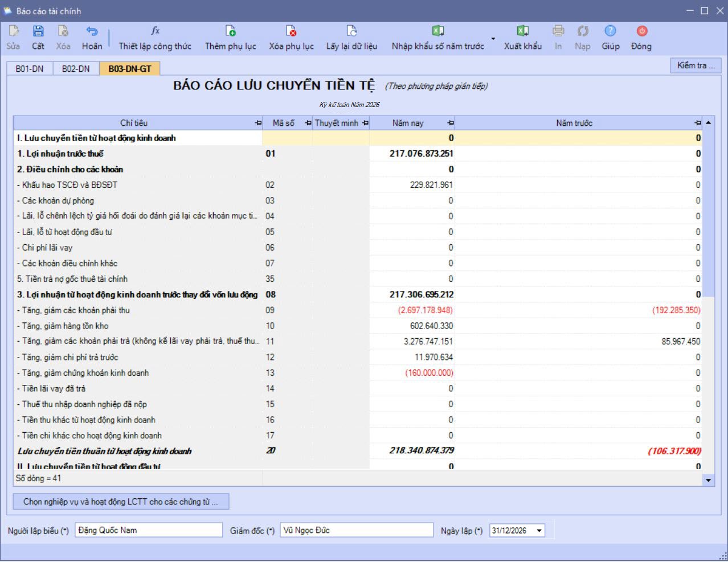Switch to the B01-DN tab
Image resolution: width=728 pixels, height=562 pixels.
[x=30, y=69]
